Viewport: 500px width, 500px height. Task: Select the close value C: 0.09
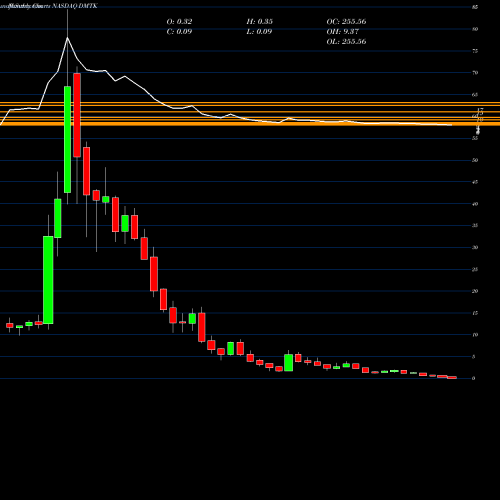point(179,32)
